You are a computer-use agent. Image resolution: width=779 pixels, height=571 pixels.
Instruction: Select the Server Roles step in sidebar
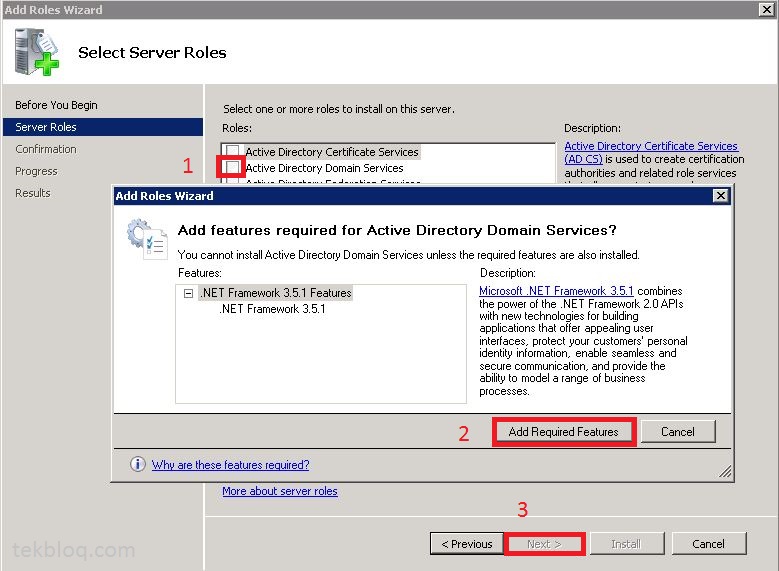click(103, 127)
